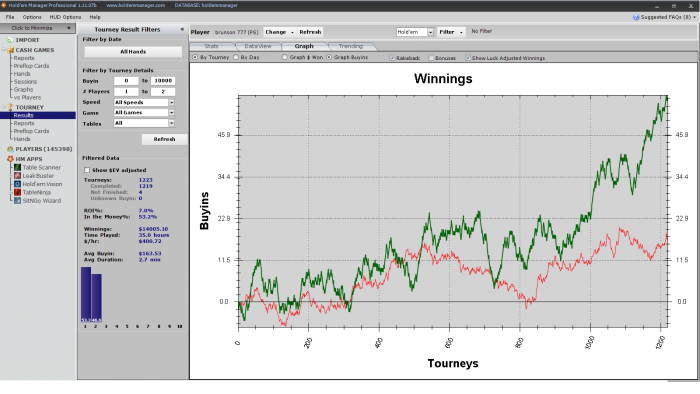Toggle the Rakeback checkbox
This screenshot has height=394, width=700.
tap(392, 58)
